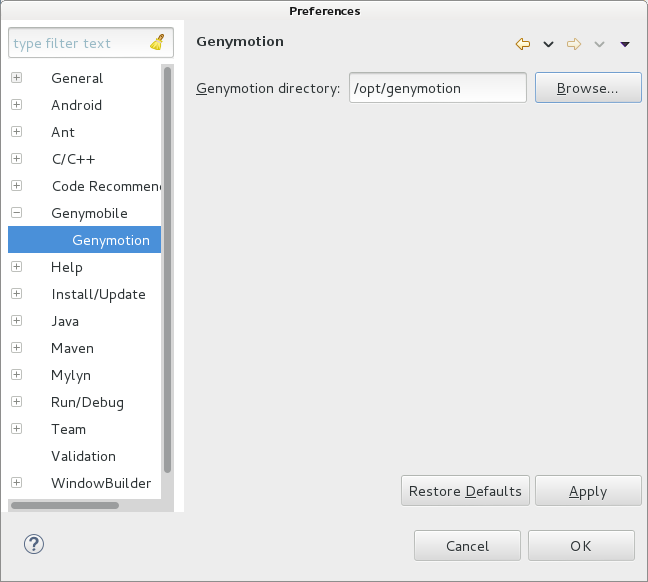Click the tree vertical scrollbar
The height and width of the screenshot is (582, 648).
(167, 269)
